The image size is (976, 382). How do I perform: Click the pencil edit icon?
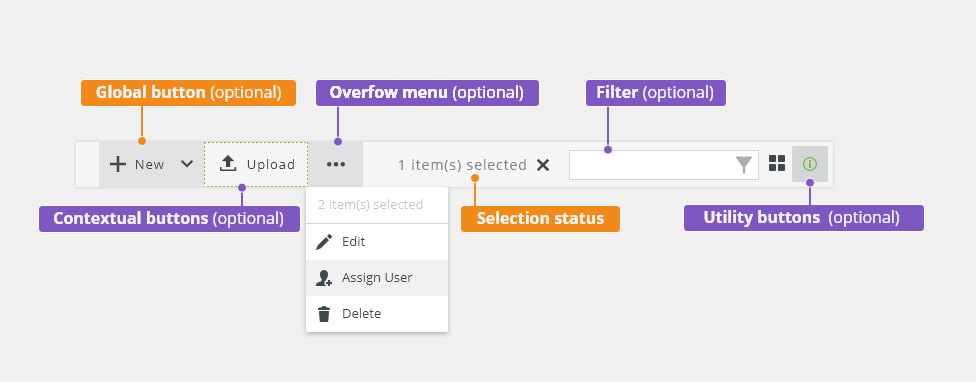(x=324, y=242)
